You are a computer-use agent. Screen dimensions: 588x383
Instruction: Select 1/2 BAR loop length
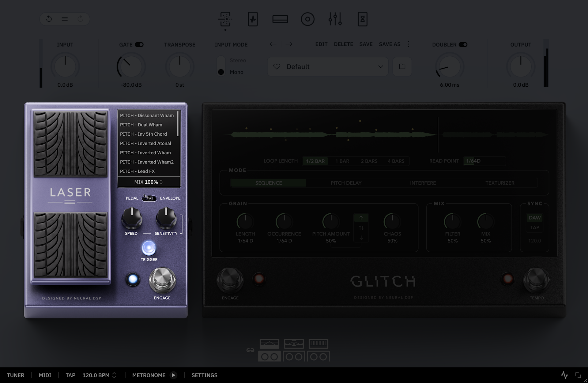click(x=315, y=161)
